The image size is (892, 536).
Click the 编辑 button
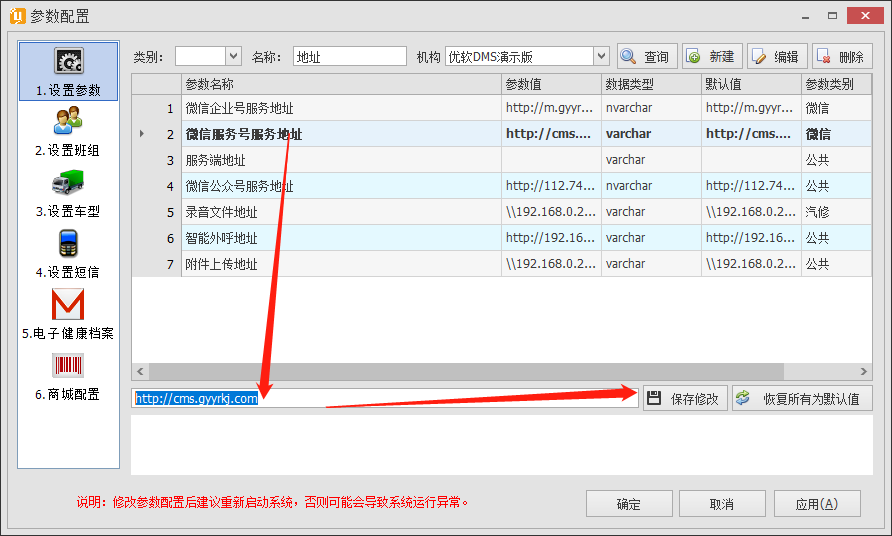click(x=777, y=56)
